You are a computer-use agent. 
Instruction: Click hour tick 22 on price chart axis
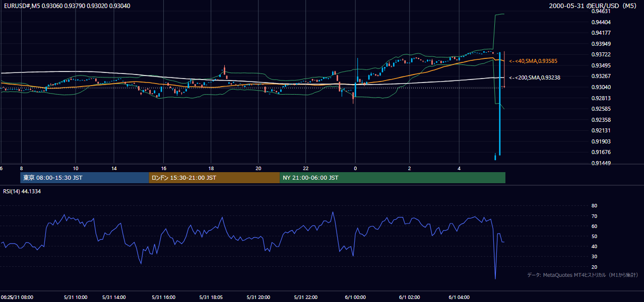306,168
